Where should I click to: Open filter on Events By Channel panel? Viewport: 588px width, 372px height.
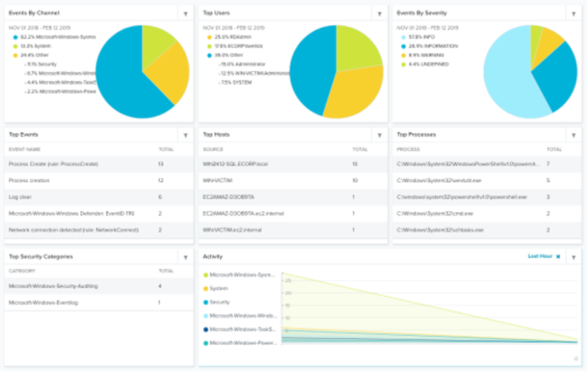185,14
